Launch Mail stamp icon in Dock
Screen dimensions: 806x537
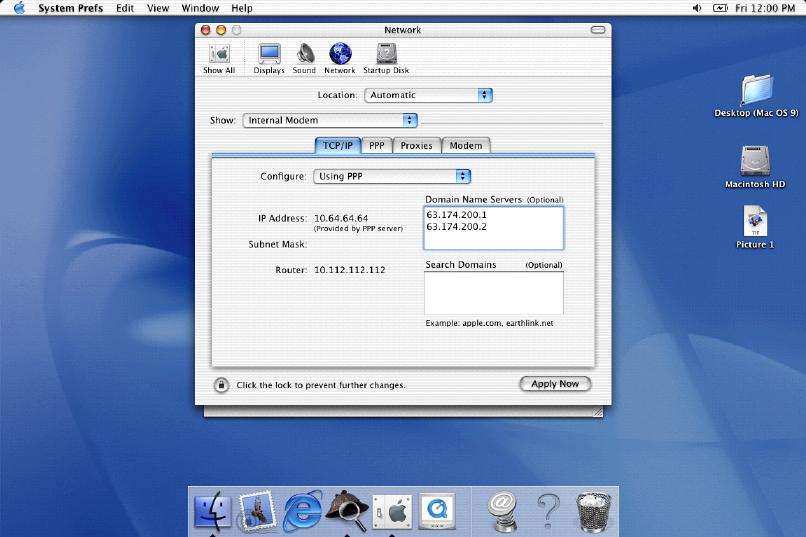(257, 511)
